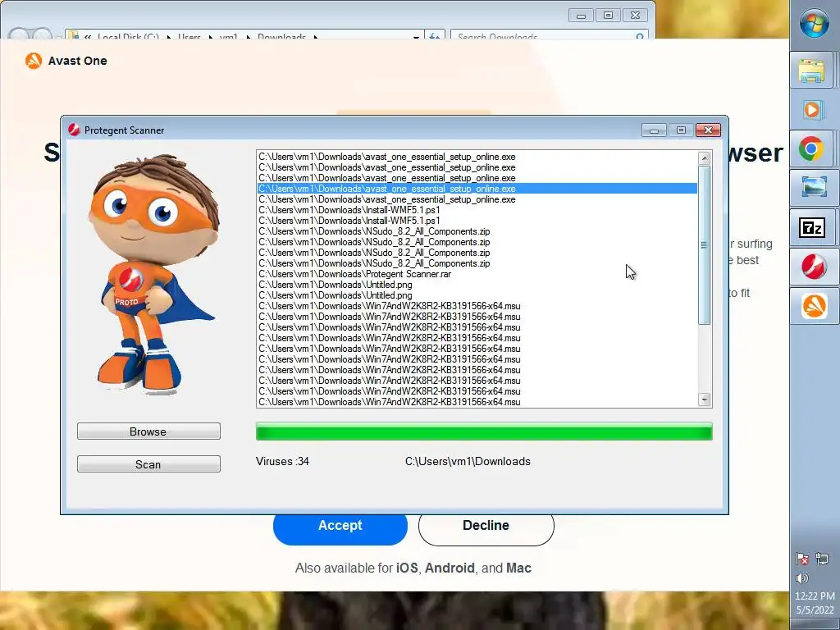Open the volume speaker tray icon

point(802,578)
